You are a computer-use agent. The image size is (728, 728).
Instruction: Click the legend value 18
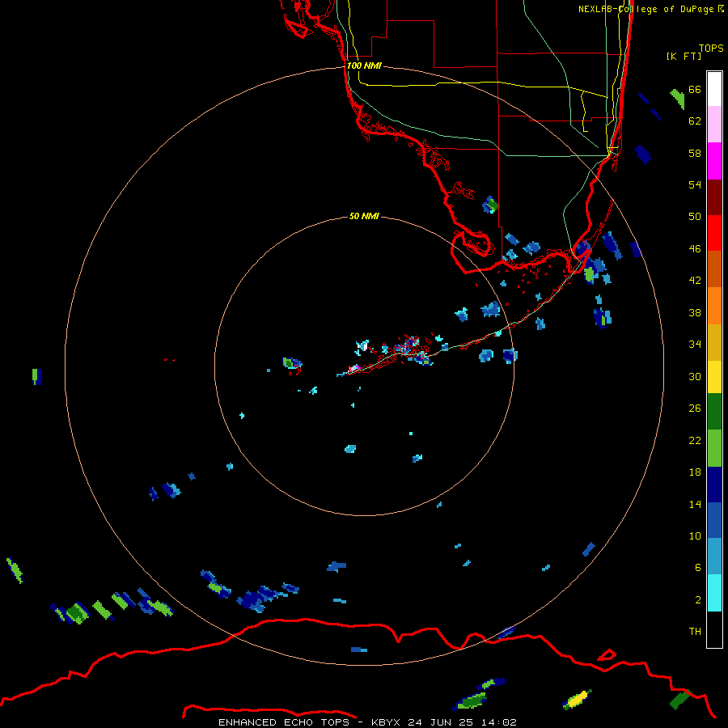tap(695, 472)
